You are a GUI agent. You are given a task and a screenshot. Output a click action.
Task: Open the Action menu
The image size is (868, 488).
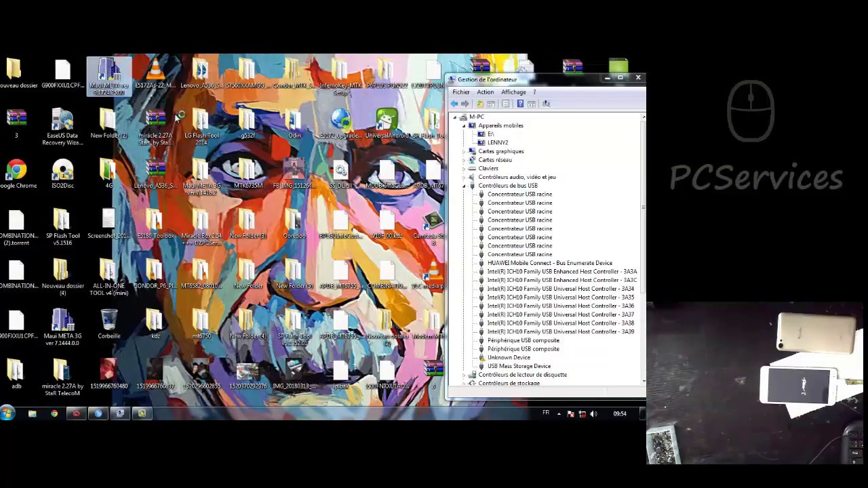[486, 92]
